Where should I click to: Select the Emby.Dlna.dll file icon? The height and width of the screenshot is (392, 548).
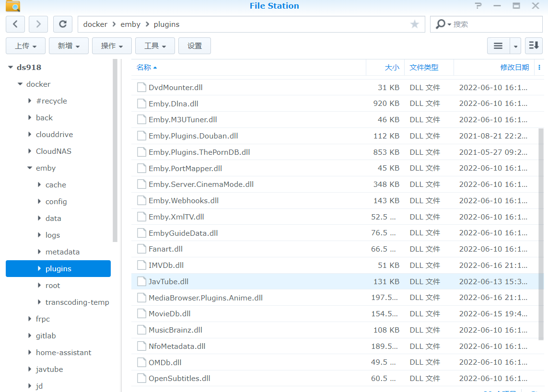141,104
